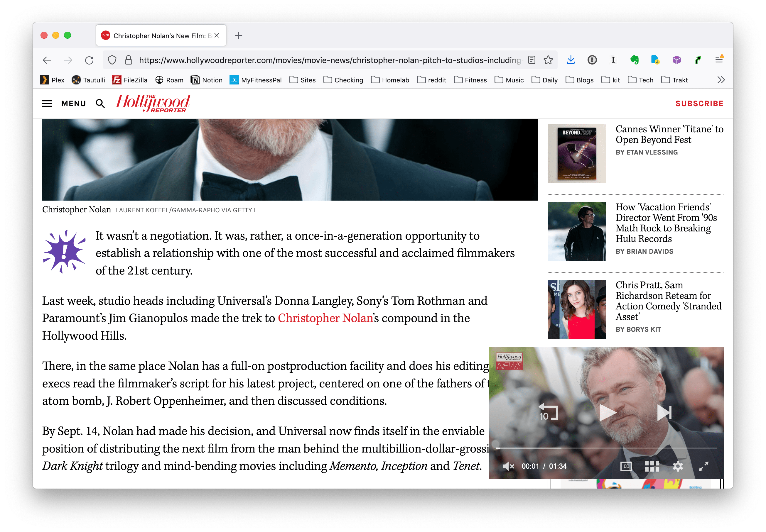Open the 'Vacation Friends' Director article headline
This screenshot has width=766, height=532.
tap(666, 223)
